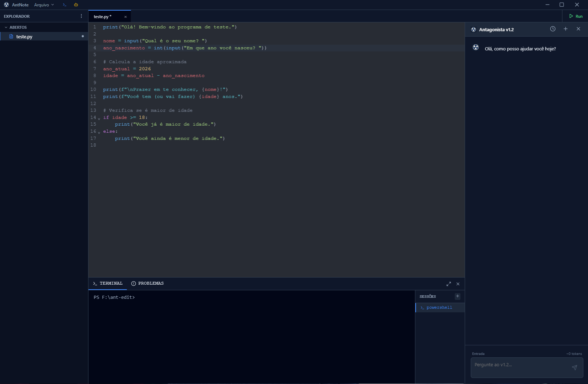The height and width of the screenshot is (384, 588).
Task: Add new session with SESSÕES plus icon
Action: (x=457, y=296)
